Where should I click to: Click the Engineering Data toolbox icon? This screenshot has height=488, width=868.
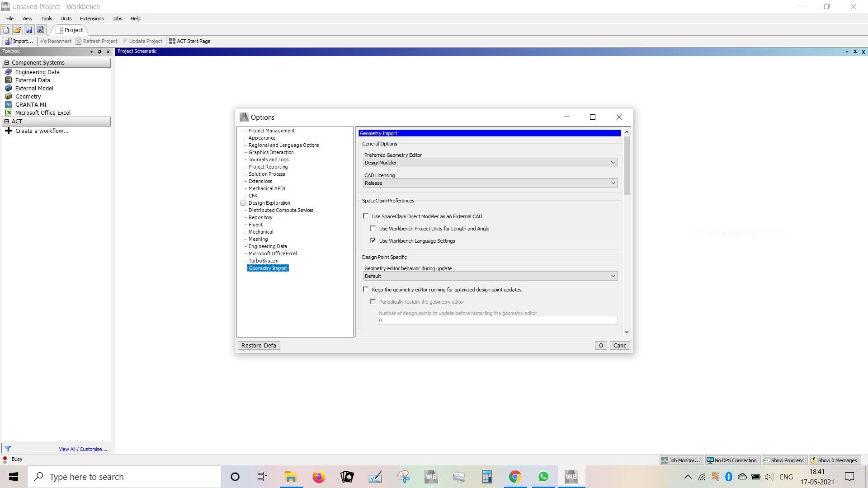click(x=8, y=72)
